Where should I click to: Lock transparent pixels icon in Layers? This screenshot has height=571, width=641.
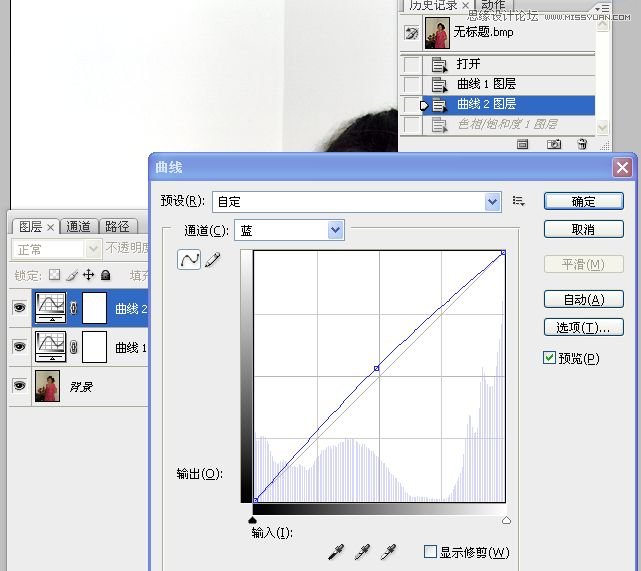click(x=54, y=275)
